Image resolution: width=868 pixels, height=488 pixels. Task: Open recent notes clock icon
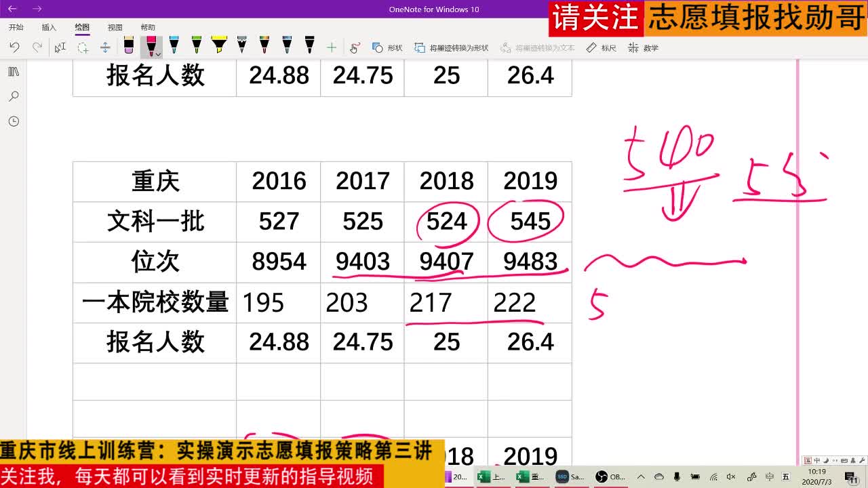point(14,121)
